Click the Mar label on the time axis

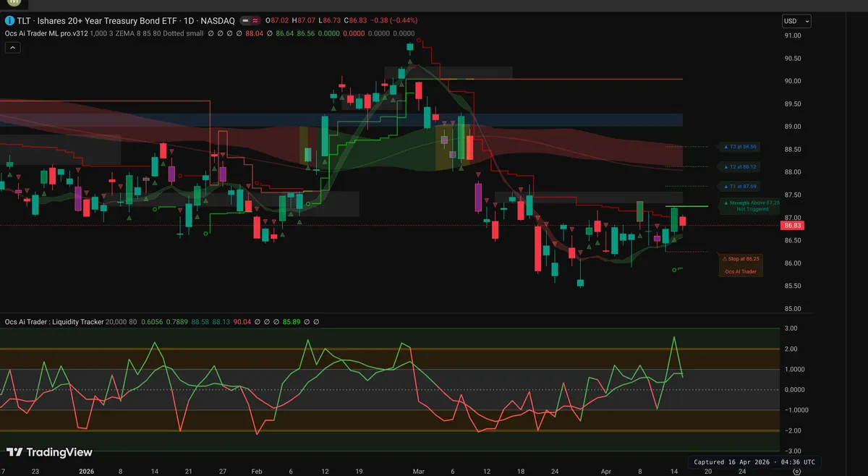pos(420,470)
